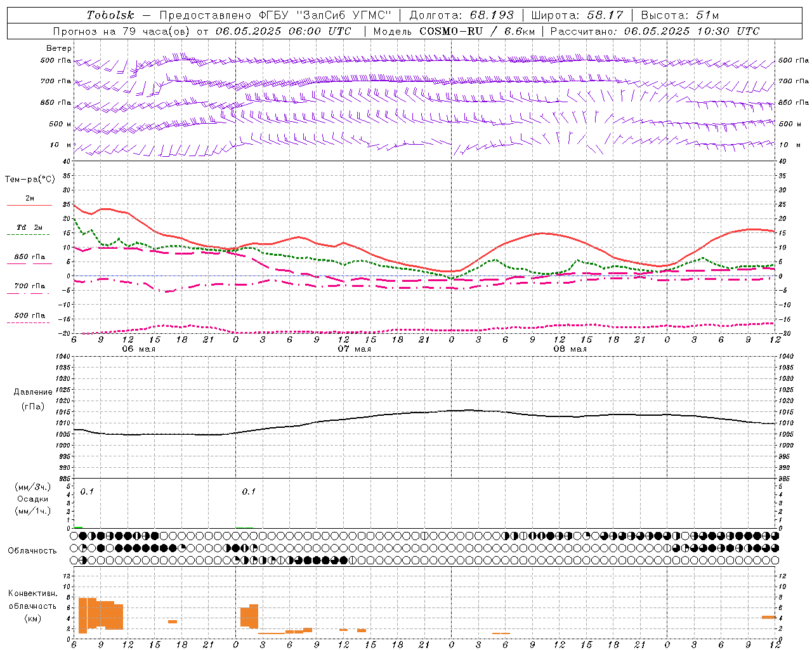Click the "500 гПа" legend entry in the temperature legend
This screenshot has width=812, height=650.
point(30,315)
